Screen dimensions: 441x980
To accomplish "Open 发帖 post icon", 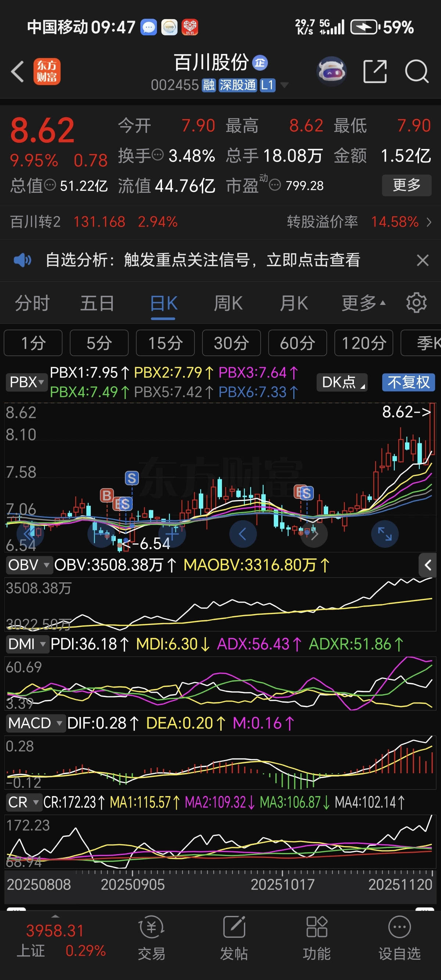I will click(234, 938).
